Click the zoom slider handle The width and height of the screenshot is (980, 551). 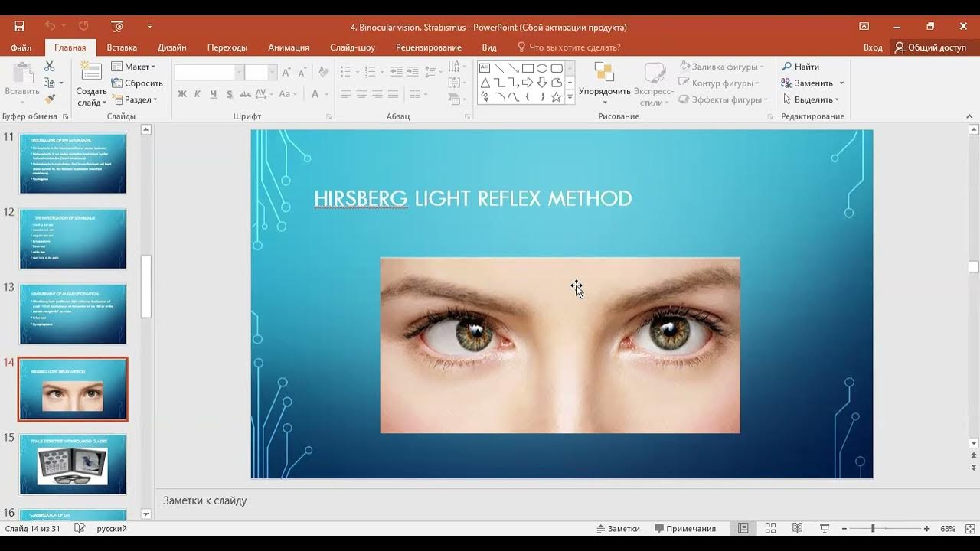(872, 529)
